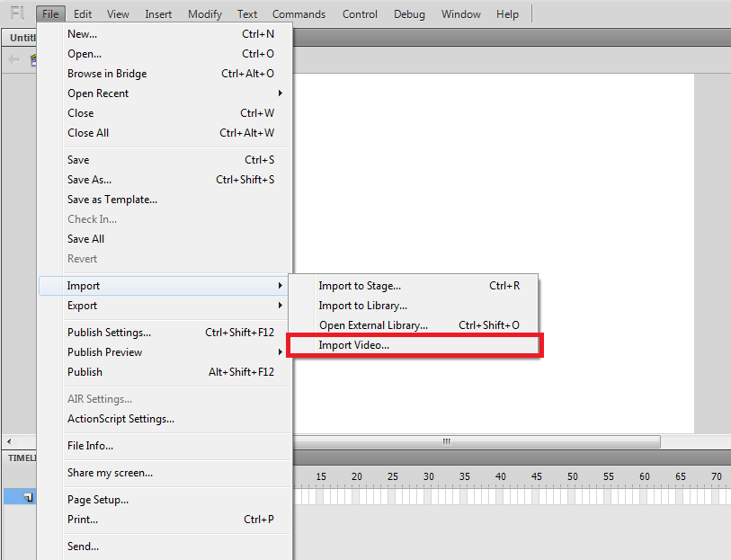Open Publish Settings...
The image size is (731, 560).
(x=165, y=333)
